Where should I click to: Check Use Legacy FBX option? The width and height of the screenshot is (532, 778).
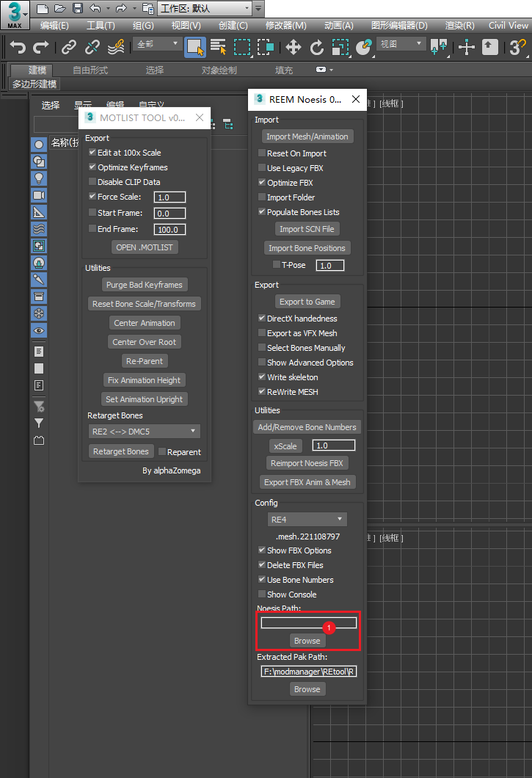262,167
